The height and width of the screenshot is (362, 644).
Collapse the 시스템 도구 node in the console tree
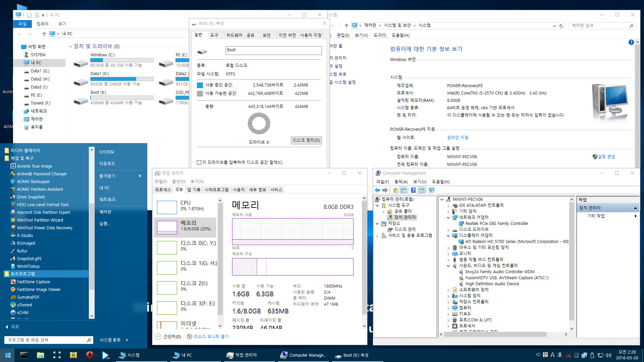pyautogui.click(x=377, y=205)
